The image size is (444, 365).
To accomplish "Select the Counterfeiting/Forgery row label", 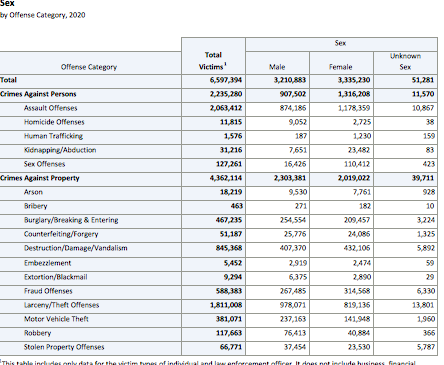I will tap(61, 234).
